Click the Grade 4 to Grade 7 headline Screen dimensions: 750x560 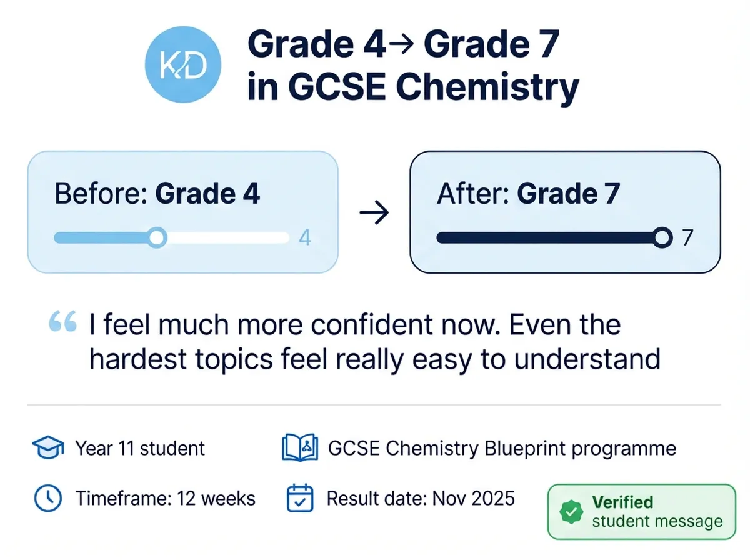[x=412, y=67]
